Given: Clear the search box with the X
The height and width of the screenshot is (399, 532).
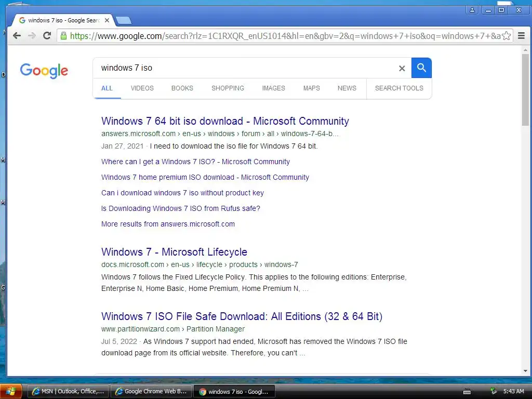Looking at the screenshot, I should [x=402, y=69].
